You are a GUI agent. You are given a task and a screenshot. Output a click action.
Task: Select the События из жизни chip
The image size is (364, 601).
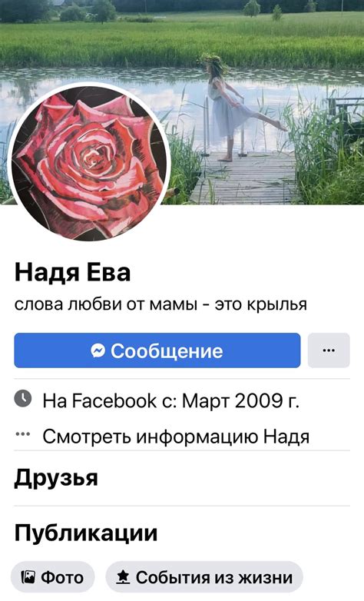point(204,577)
